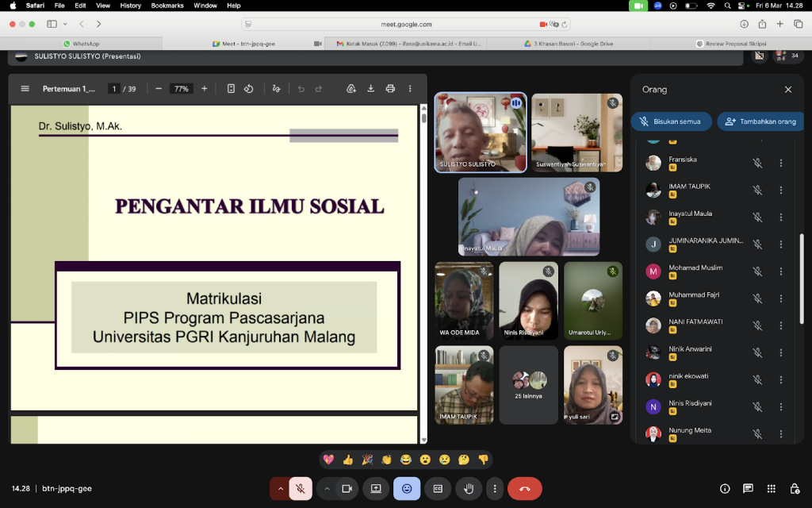Open the in-call chat panel

(x=747, y=488)
